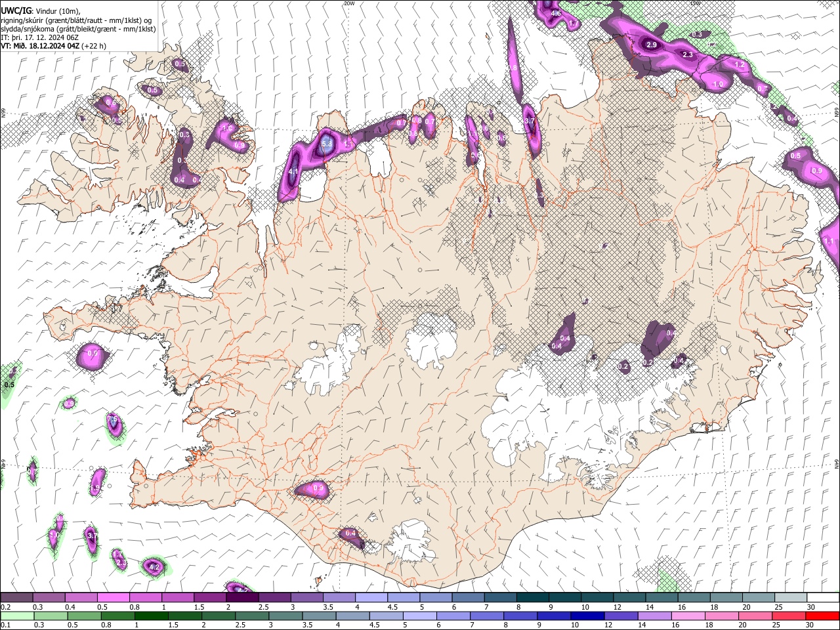Pick the darkest green lower-scale swatch starting at 1
The image size is (840, 630).
[x=152, y=616]
